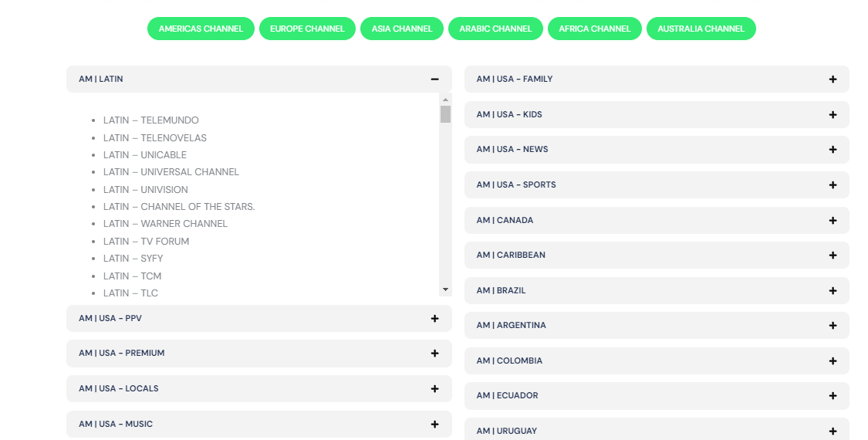Viewport: 868px width, 440px height.
Task: Collapse AM | LATIN with minus icon
Action: point(434,80)
